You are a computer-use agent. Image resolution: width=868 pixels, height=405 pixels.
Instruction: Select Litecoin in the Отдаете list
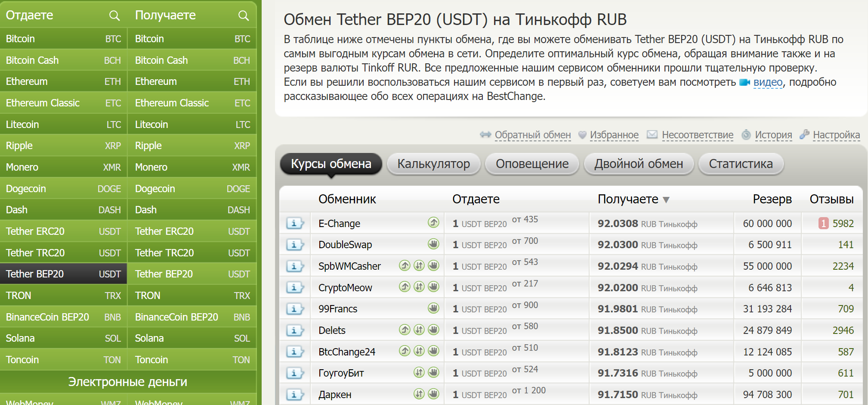click(x=63, y=125)
